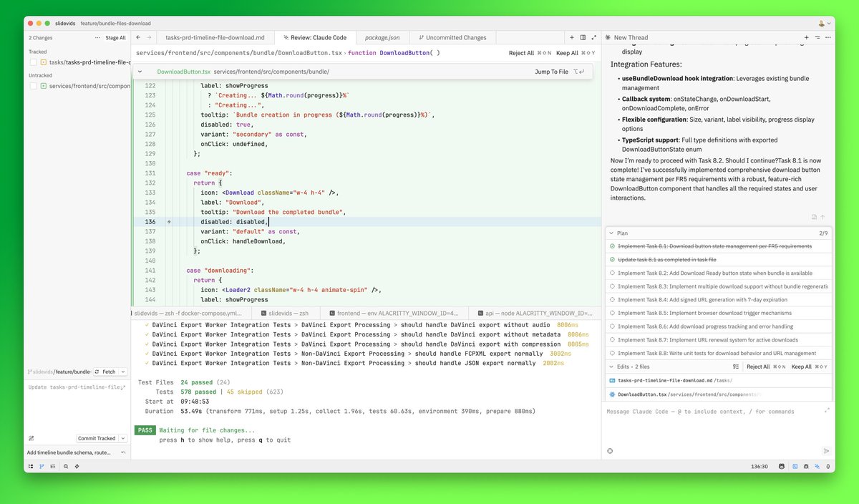Start a new agent thread with plus icon
859x504 pixels.
[x=806, y=37]
